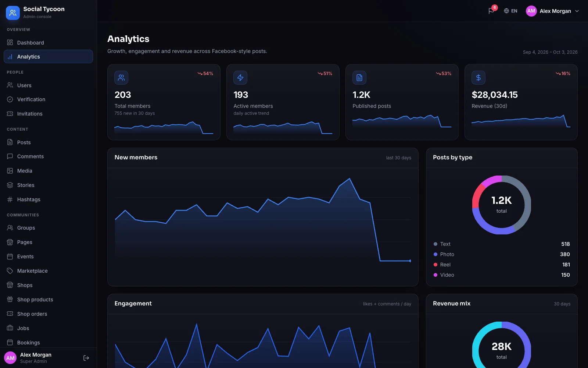Image resolution: width=588 pixels, height=368 pixels.
Task: Click the Dashboard grid icon in sidebar
Action: coord(10,42)
